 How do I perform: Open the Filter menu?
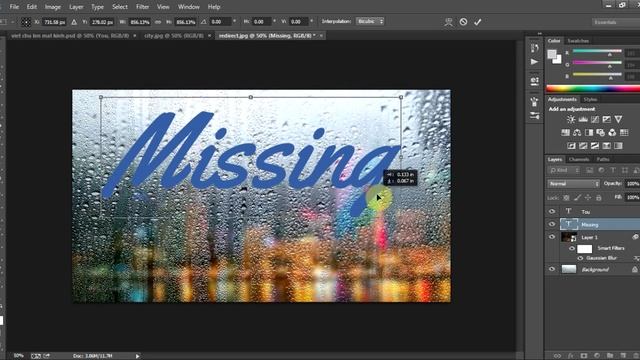coord(142,7)
